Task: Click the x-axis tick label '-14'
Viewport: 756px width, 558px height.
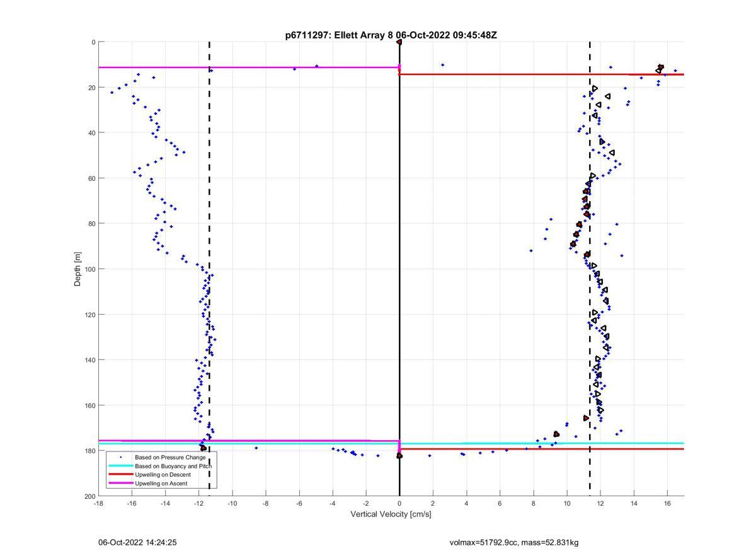Action: [x=165, y=503]
